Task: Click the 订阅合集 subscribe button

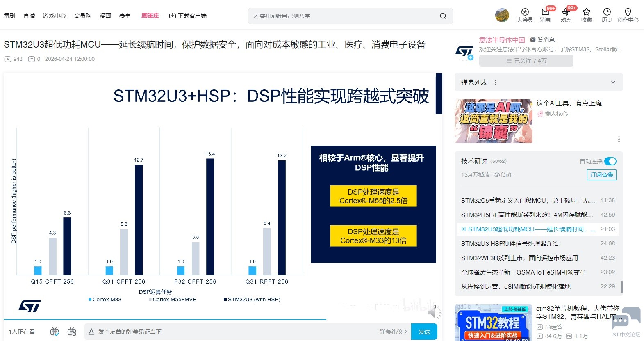Action: (602, 175)
